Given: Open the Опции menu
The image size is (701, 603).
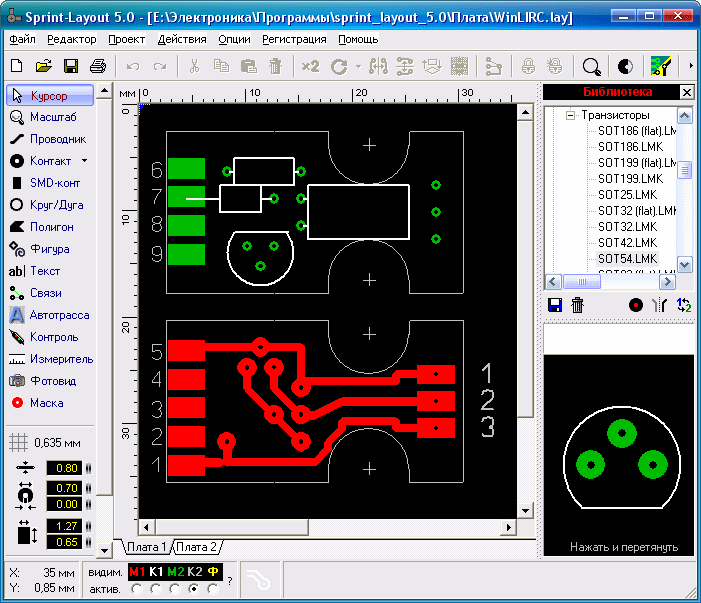Looking at the screenshot, I should (234, 39).
